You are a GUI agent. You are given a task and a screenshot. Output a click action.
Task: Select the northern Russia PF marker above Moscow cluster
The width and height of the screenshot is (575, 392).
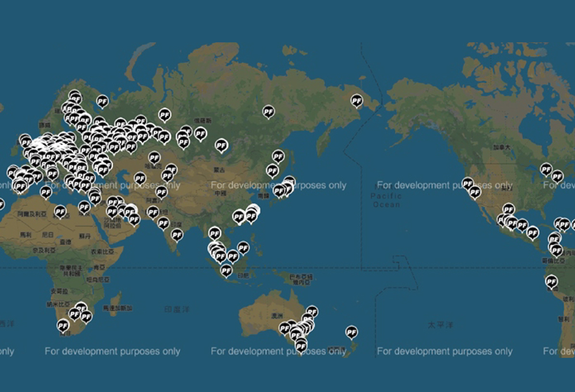click(x=102, y=101)
